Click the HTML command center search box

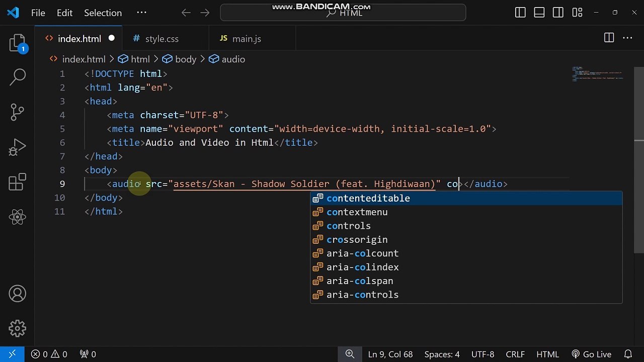[343, 13]
